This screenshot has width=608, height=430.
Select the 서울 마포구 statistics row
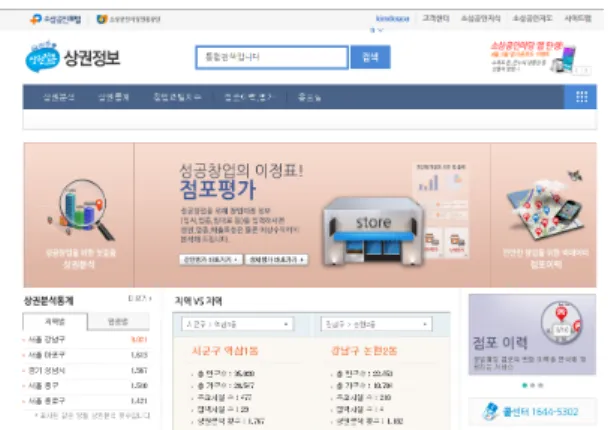coord(86,355)
